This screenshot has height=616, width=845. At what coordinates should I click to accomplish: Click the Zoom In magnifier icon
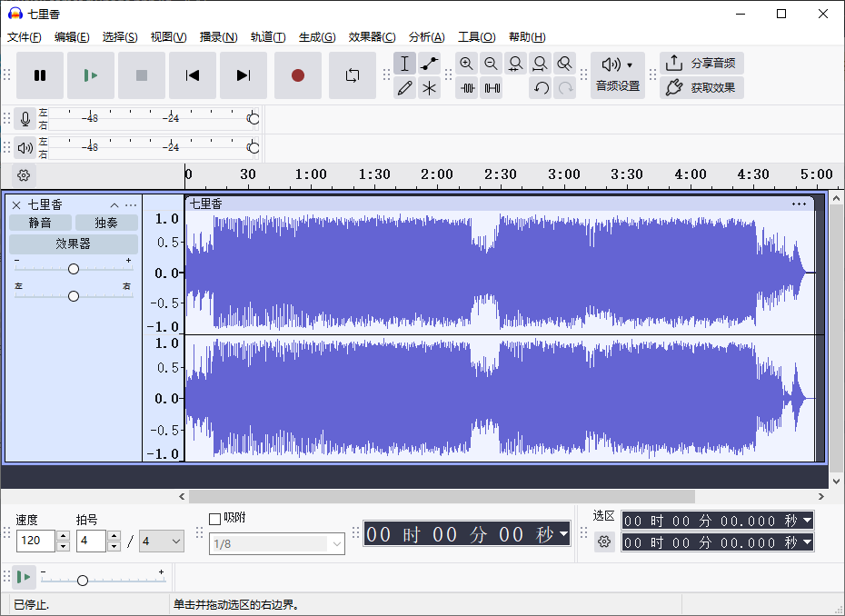click(x=466, y=64)
